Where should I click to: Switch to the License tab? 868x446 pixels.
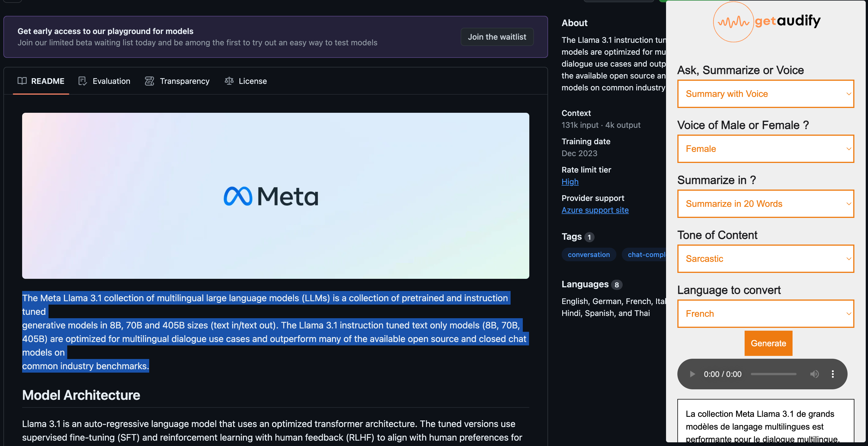click(x=246, y=81)
